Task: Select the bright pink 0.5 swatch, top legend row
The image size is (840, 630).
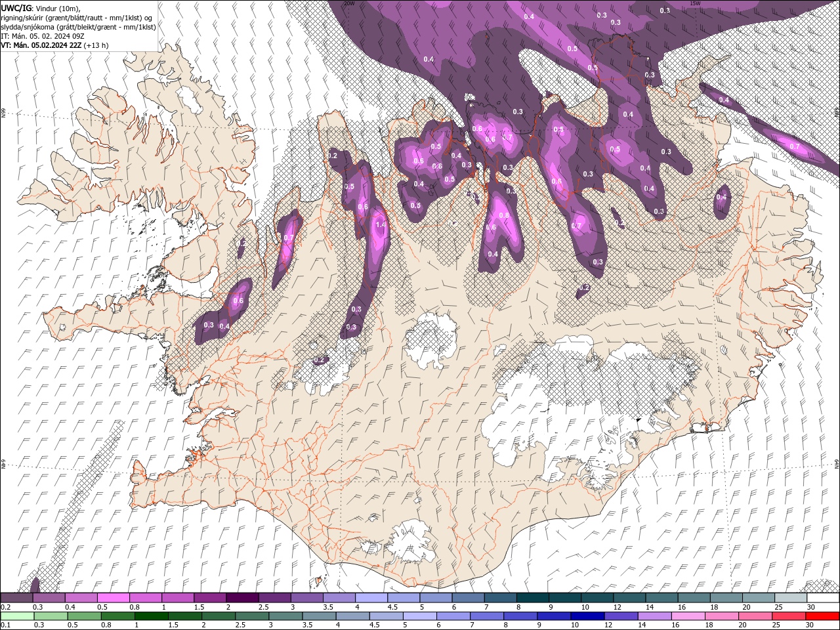Action: [113, 598]
